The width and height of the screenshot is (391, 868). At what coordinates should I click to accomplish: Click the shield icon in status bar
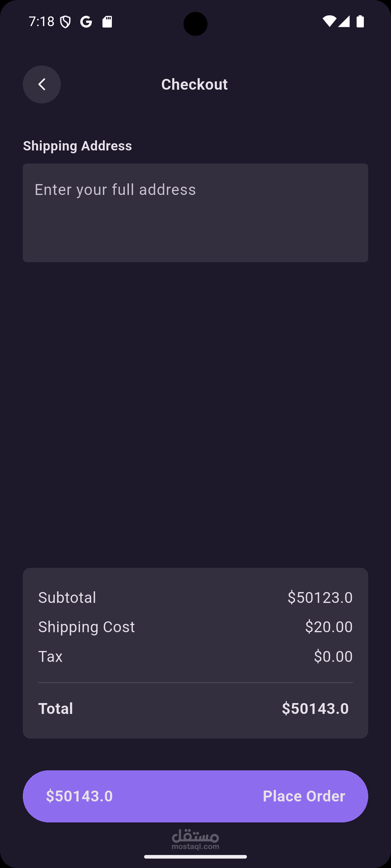(65, 22)
